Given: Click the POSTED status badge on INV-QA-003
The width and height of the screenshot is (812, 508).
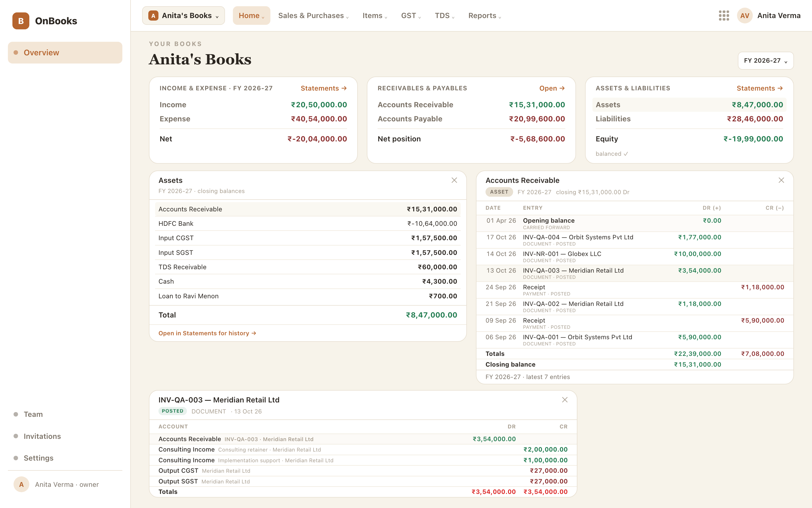Looking at the screenshot, I should (173, 411).
